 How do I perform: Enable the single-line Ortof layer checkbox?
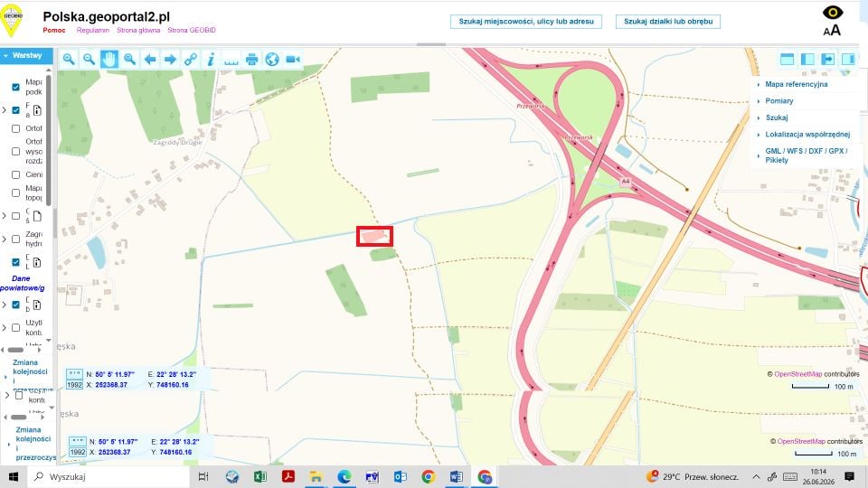point(15,128)
